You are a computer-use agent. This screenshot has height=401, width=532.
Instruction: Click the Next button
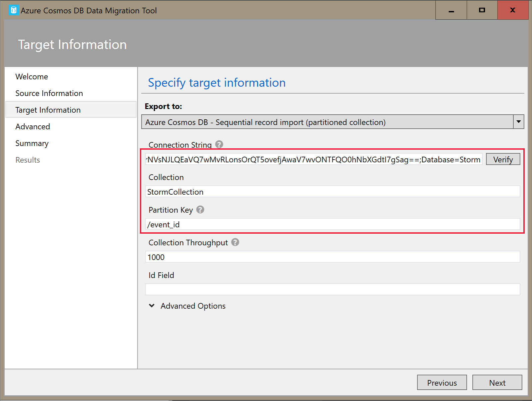497,383
